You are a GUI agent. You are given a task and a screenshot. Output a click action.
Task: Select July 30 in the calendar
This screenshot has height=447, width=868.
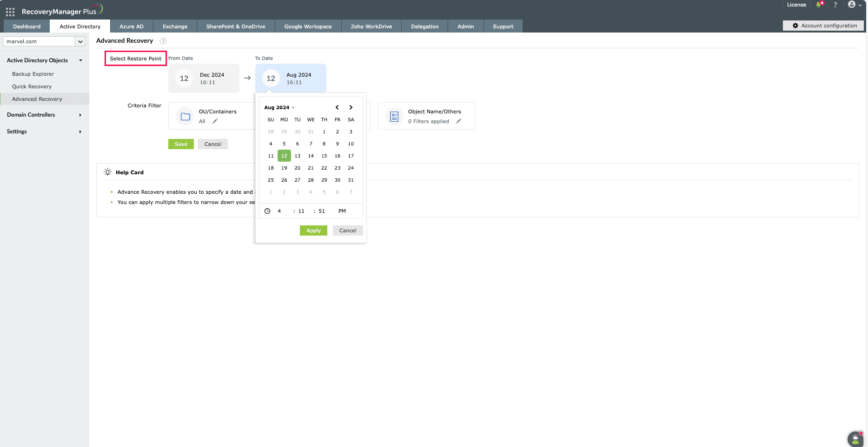[x=298, y=131]
